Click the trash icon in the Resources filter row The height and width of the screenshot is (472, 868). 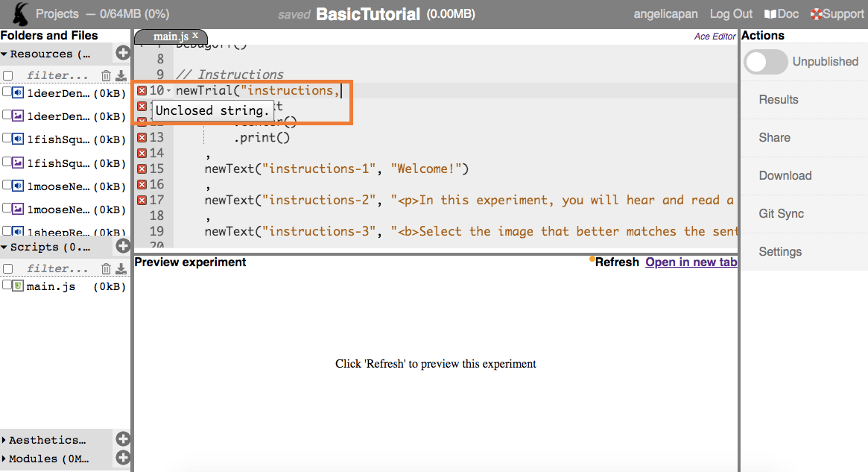tap(105, 75)
